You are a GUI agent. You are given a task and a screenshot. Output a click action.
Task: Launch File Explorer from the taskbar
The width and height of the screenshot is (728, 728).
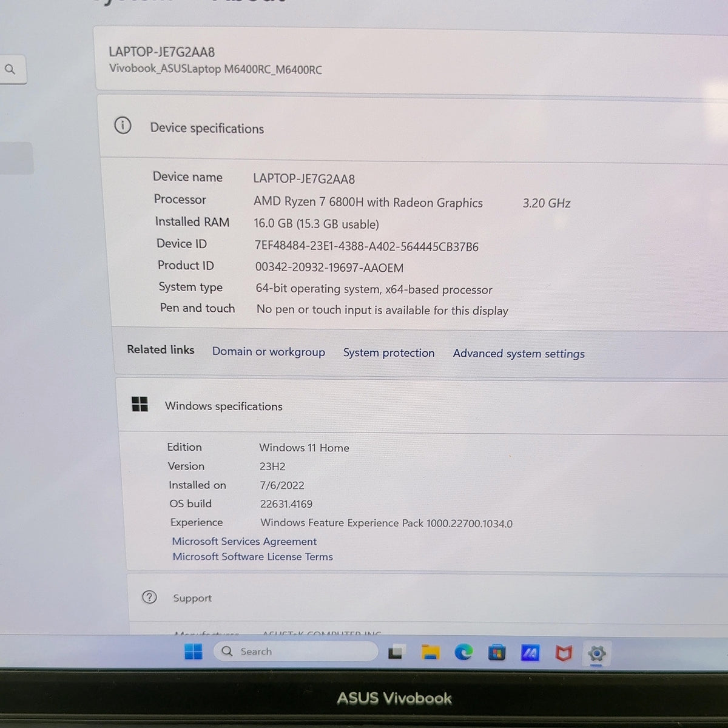[x=430, y=653]
